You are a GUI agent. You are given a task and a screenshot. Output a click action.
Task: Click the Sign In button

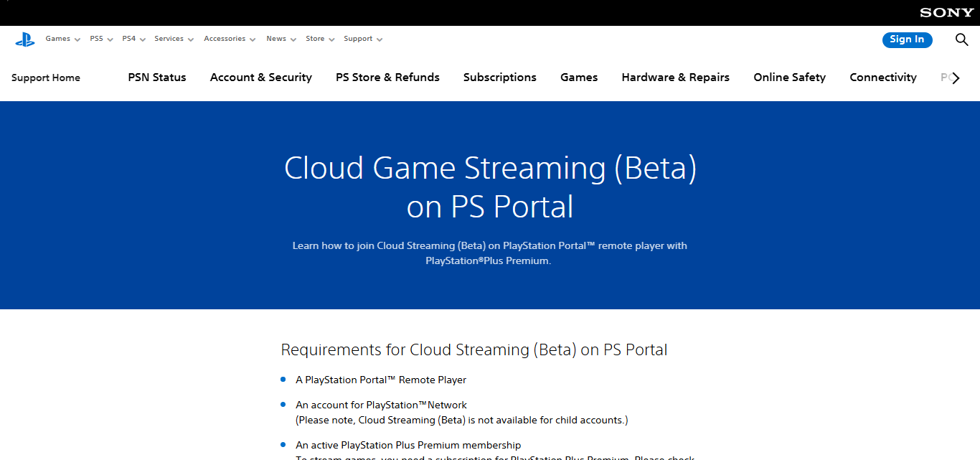click(907, 39)
